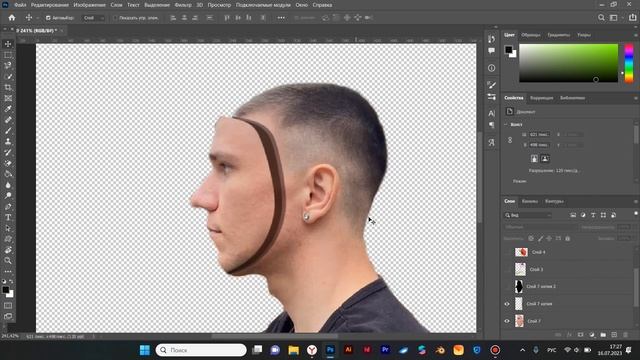Image resolution: width=640 pixels, height=360 pixels.
Task: Switch to the Коррекция tab
Action: 541,98
